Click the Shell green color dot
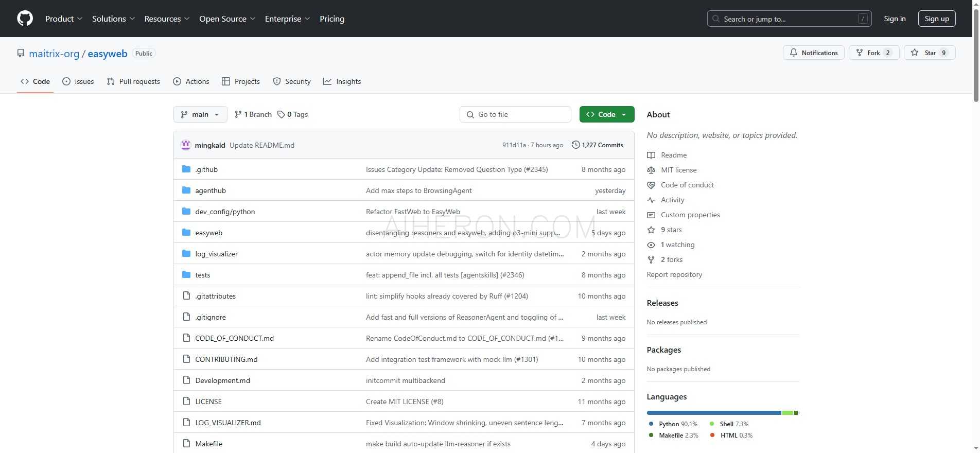The image size is (980, 453). [712, 424]
